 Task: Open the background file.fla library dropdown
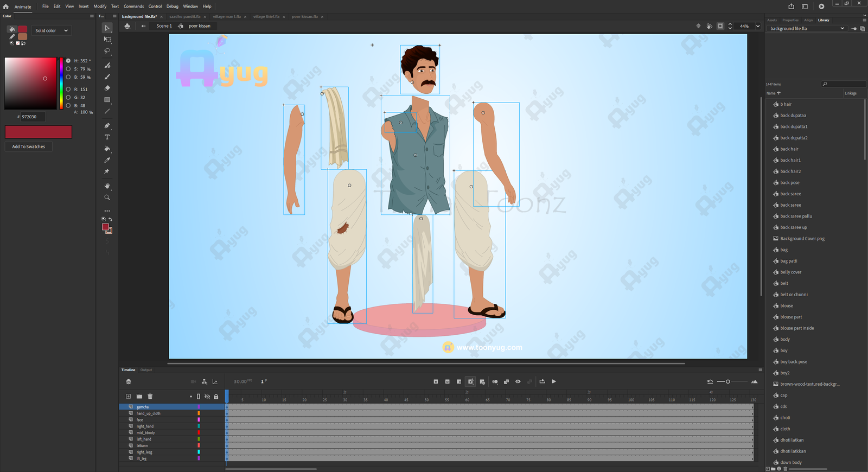(842, 29)
